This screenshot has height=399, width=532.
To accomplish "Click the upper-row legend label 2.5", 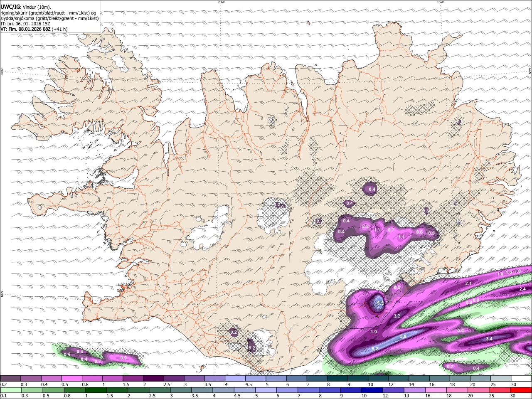I will point(167,384).
